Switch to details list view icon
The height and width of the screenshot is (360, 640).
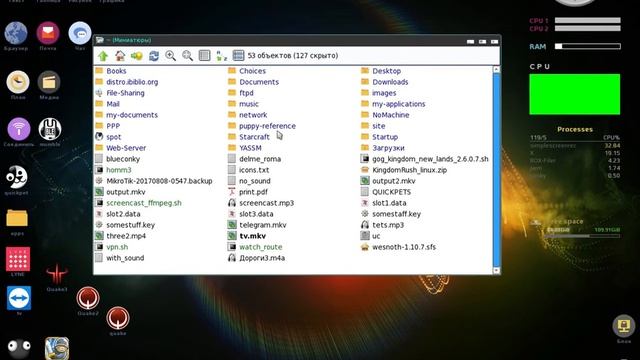(204, 56)
